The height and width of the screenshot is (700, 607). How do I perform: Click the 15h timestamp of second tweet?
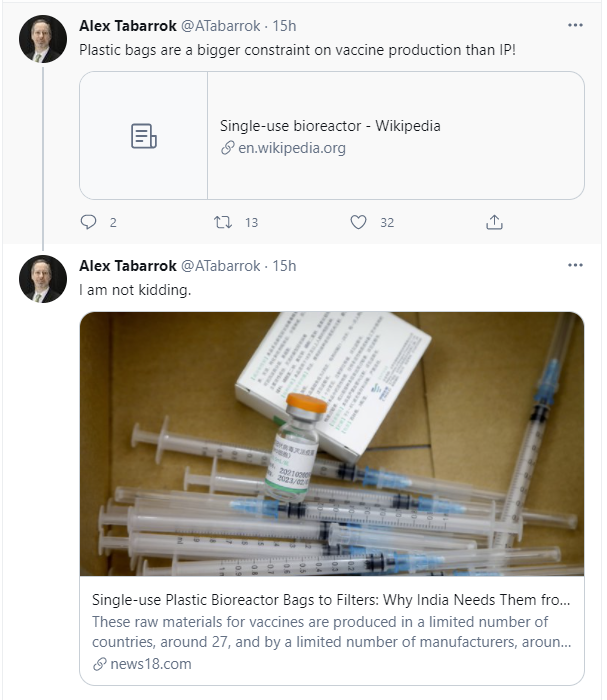coord(284,266)
